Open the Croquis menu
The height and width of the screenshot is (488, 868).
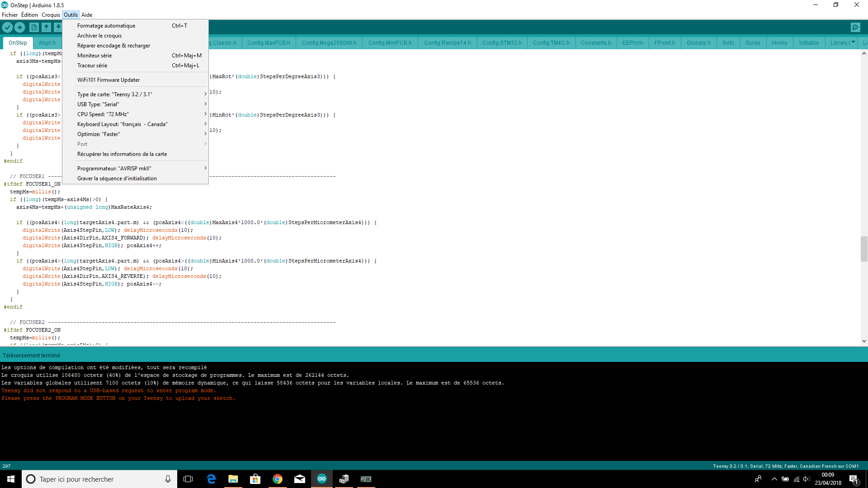[51, 15]
